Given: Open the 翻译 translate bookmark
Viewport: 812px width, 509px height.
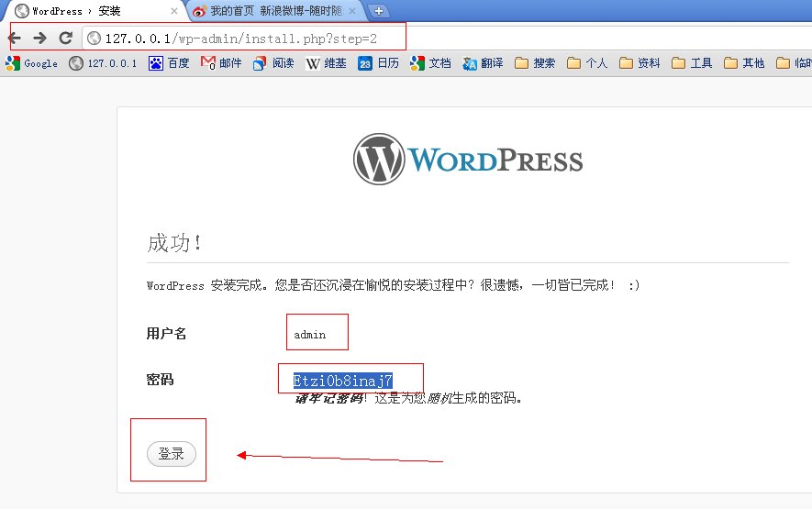Looking at the screenshot, I should (484, 63).
